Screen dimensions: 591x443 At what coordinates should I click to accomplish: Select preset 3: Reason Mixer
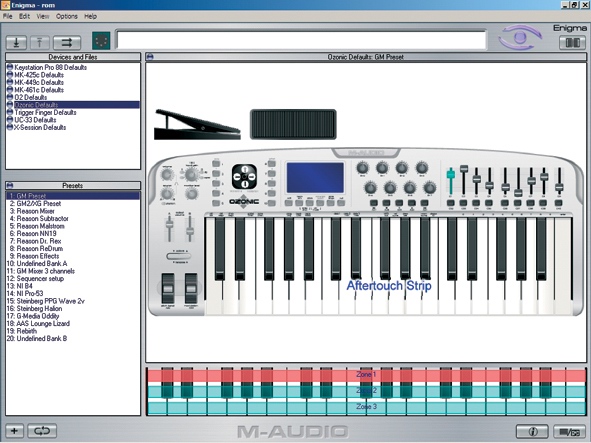point(32,211)
